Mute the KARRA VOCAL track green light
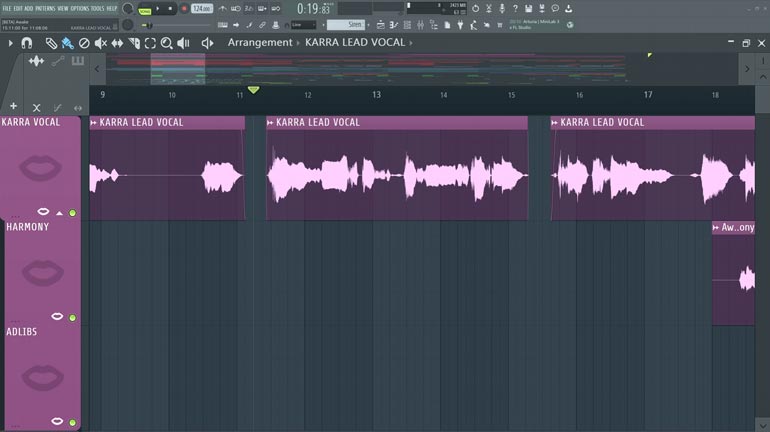The image size is (770, 432). point(72,213)
